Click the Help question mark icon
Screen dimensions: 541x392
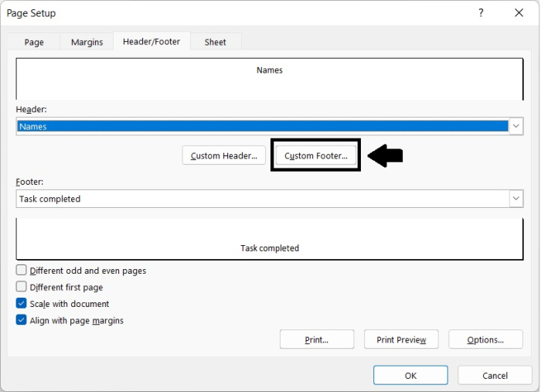481,13
